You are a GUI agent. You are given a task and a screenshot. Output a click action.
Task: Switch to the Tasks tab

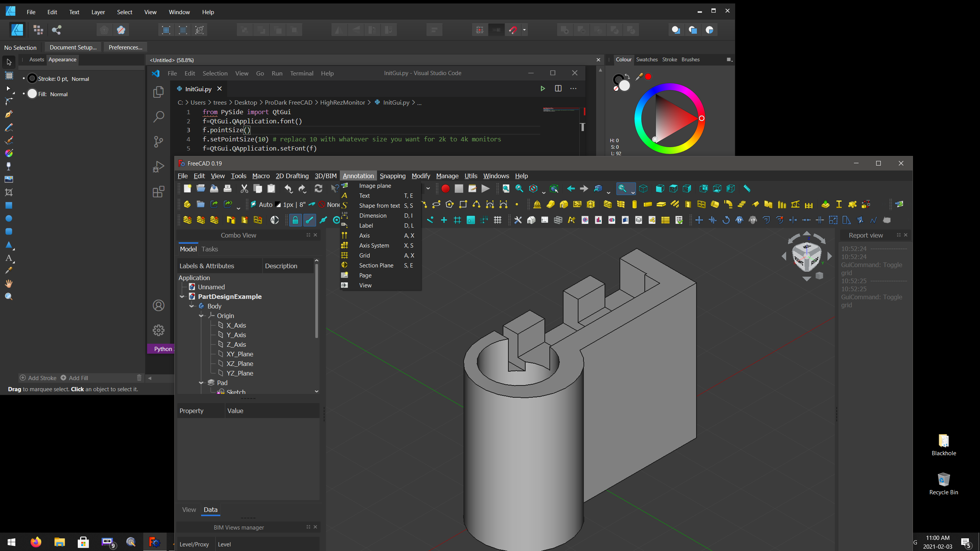pos(210,249)
